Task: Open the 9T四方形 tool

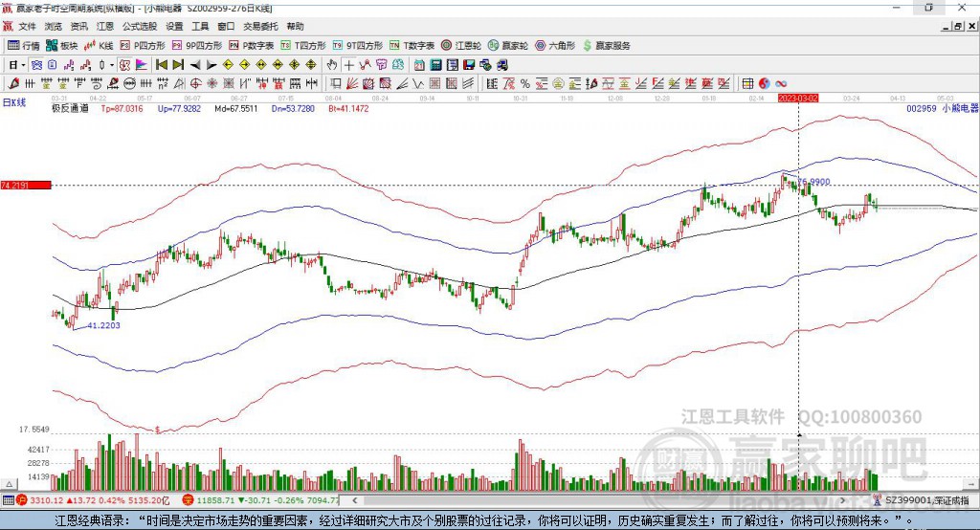Action: pyautogui.click(x=358, y=46)
